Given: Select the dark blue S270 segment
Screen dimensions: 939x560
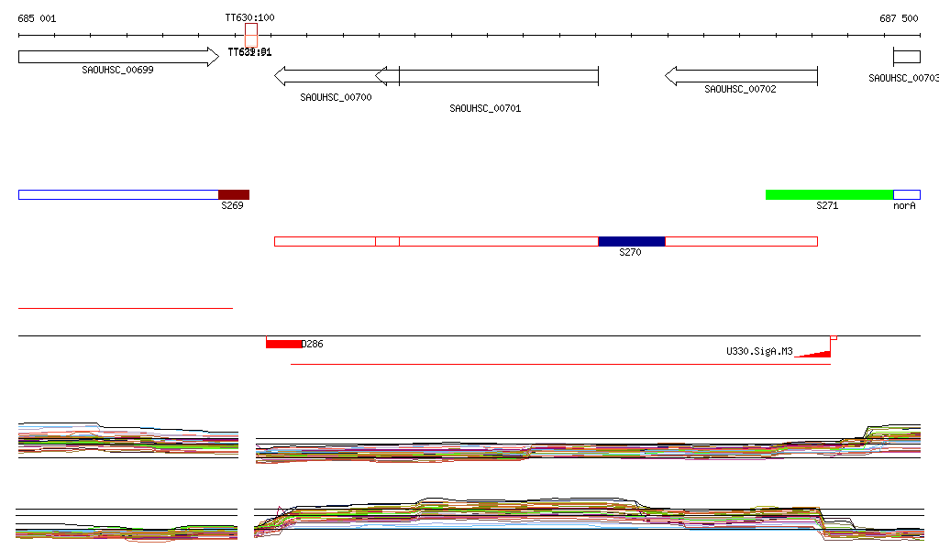Looking at the screenshot, I should pyautogui.click(x=632, y=241).
